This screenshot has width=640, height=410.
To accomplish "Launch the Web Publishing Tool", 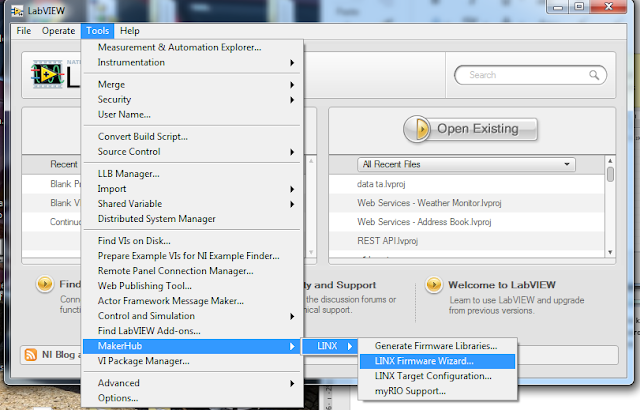I will pyautogui.click(x=192, y=286).
